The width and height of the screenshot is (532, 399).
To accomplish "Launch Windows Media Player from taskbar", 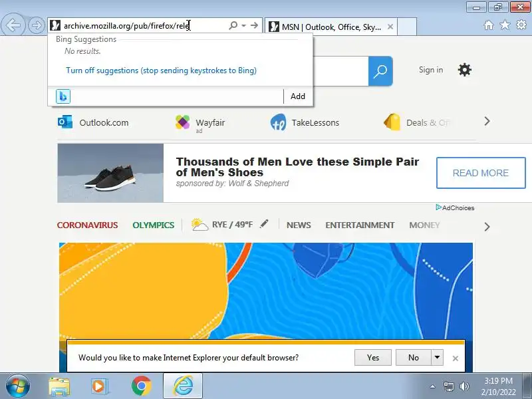I will pyautogui.click(x=99, y=386).
